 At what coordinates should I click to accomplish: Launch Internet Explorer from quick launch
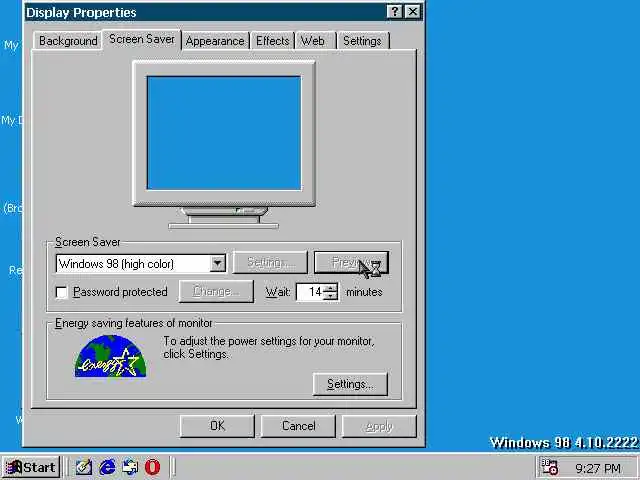[x=107, y=467]
